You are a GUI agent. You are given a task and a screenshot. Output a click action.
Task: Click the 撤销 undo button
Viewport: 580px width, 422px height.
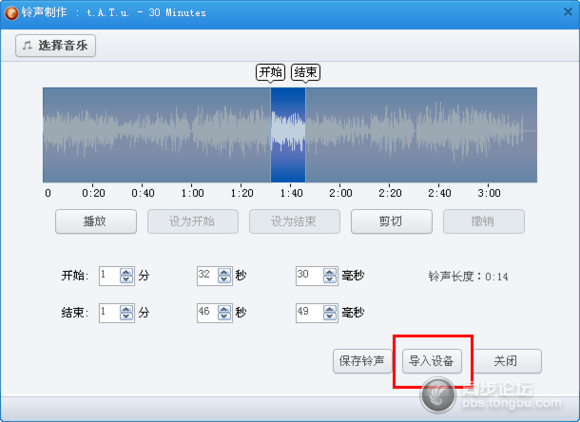[484, 221]
